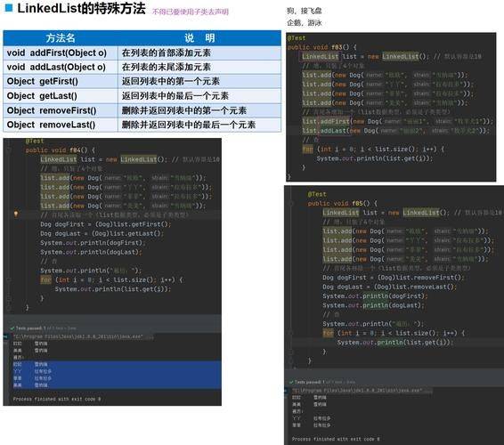Viewport: 504px width, 445px height.
Task: Click the purple note beside the title
Action: click(x=190, y=12)
